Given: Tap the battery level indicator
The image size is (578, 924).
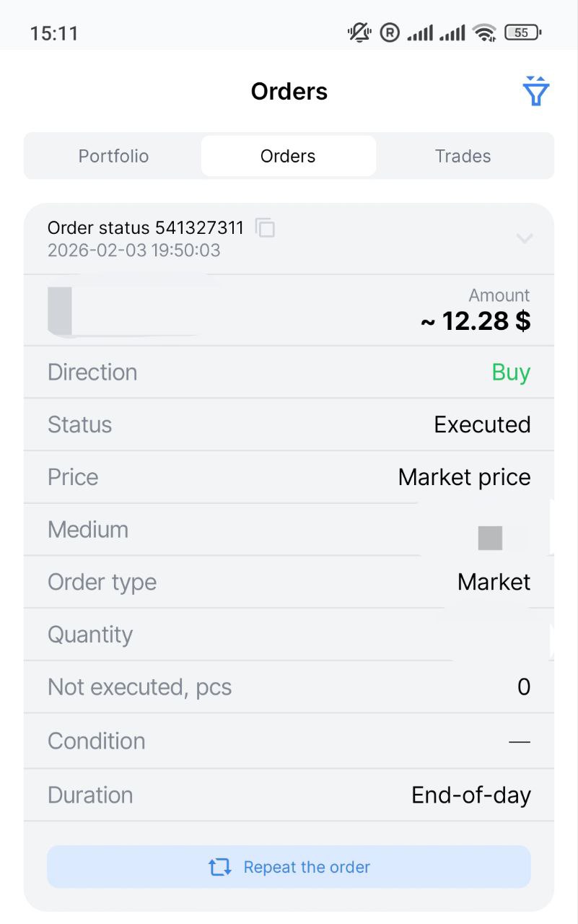Looking at the screenshot, I should (x=522, y=32).
